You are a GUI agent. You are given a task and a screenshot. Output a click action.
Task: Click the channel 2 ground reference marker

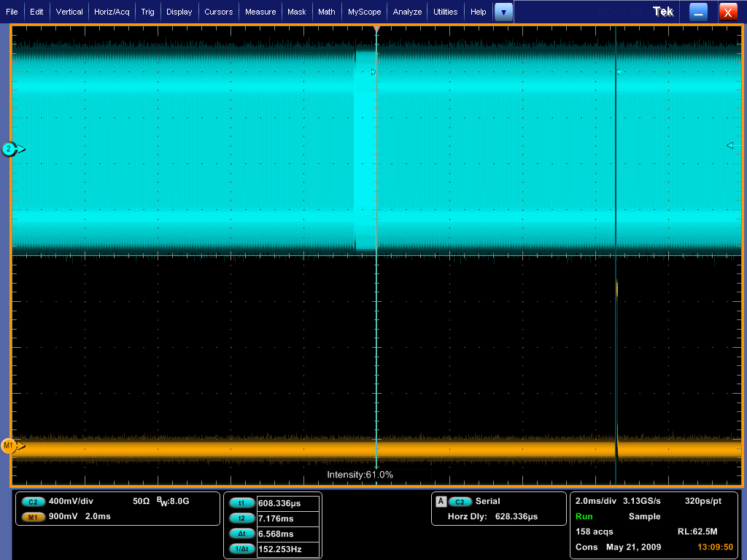(9, 149)
